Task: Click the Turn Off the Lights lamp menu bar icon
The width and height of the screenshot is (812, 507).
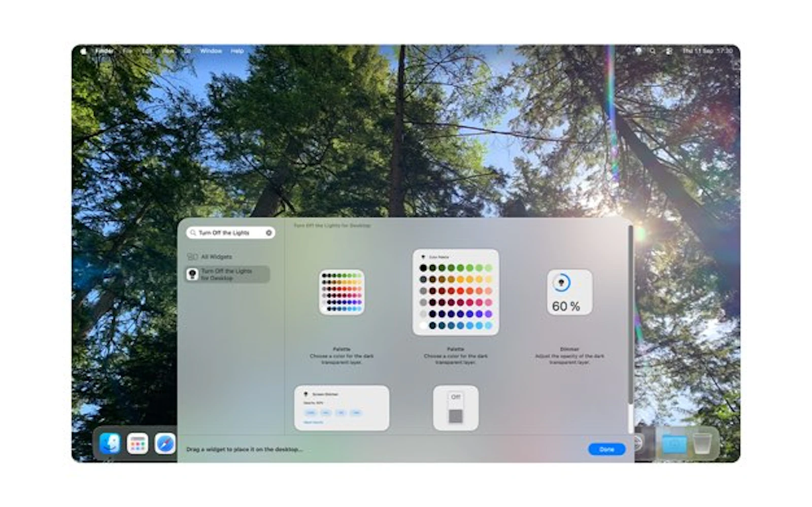Action: coord(638,51)
